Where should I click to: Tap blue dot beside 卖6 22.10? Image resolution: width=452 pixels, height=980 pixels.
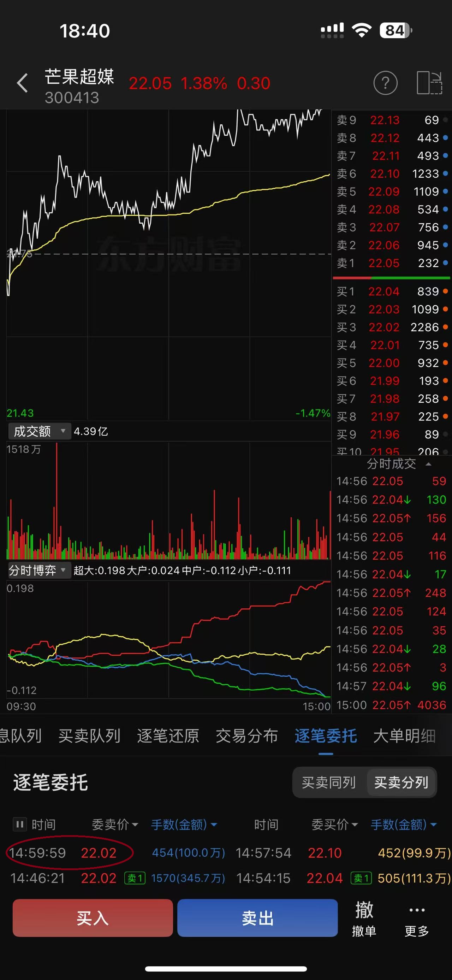(445, 173)
